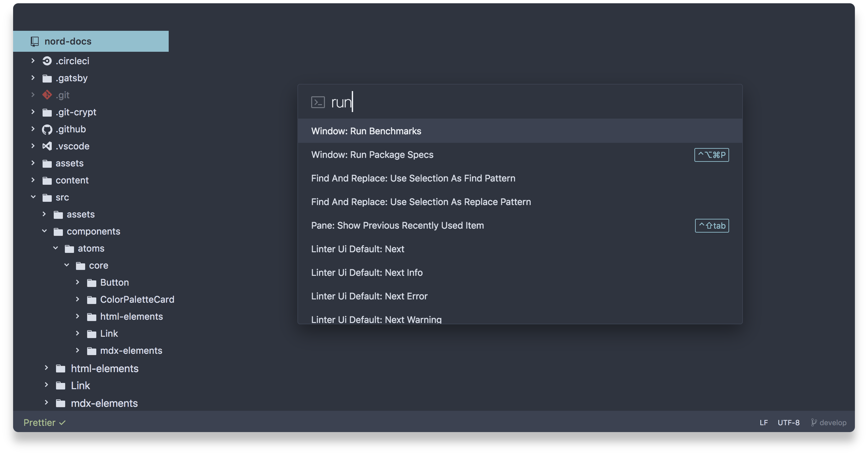Choose Window: Run Package Specs command

(x=372, y=155)
